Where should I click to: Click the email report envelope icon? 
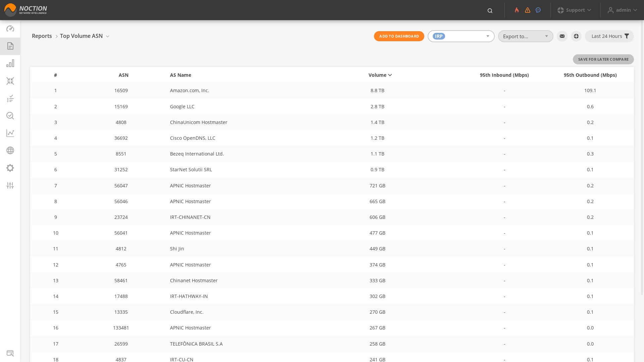pyautogui.click(x=562, y=36)
